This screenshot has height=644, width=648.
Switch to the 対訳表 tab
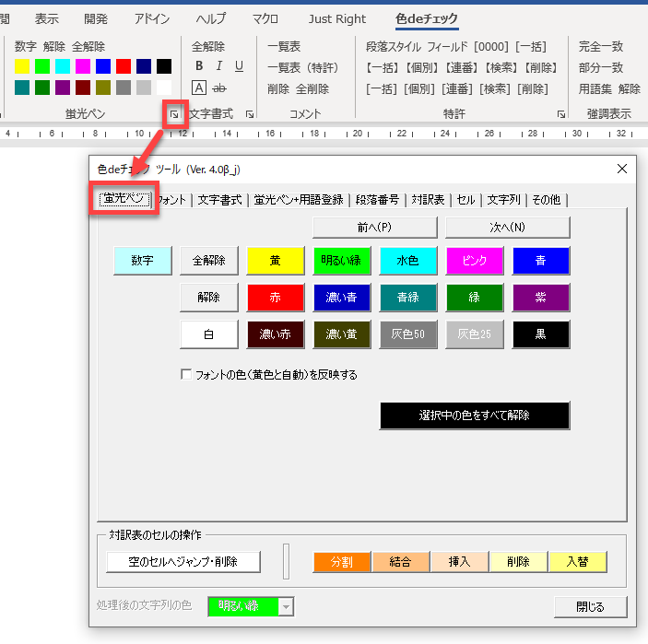[x=428, y=199]
